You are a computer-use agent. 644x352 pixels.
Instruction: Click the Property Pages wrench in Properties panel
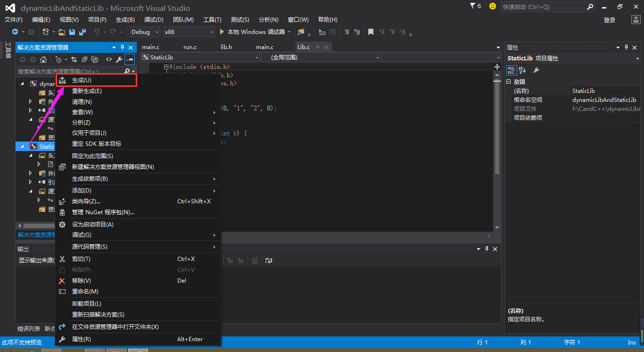(536, 70)
